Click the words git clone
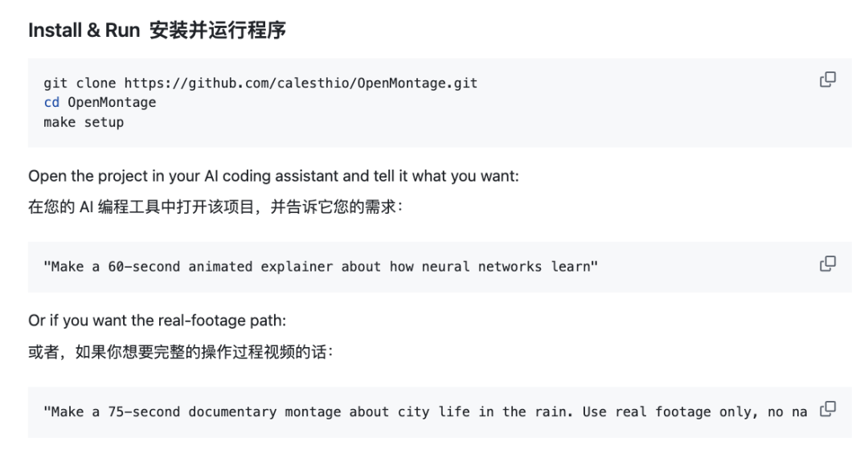The image size is (868, 454). coord(80,83)
